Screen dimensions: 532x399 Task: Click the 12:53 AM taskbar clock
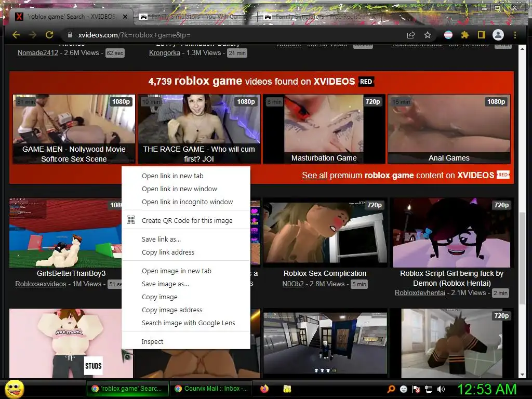click(487, 389)
